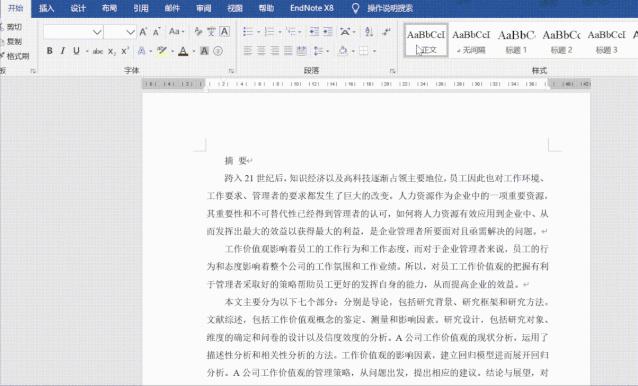Open the 邮件 (Mailings) tab
The height and width of the screenshot is (386, 638).
pyautogui.click(x=172, y=8)
